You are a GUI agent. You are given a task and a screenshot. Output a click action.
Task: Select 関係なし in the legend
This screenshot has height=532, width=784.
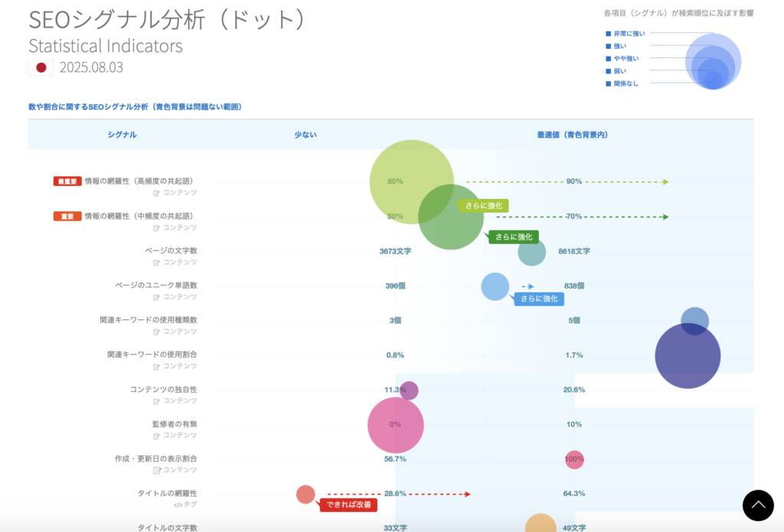tap(626, 83)
